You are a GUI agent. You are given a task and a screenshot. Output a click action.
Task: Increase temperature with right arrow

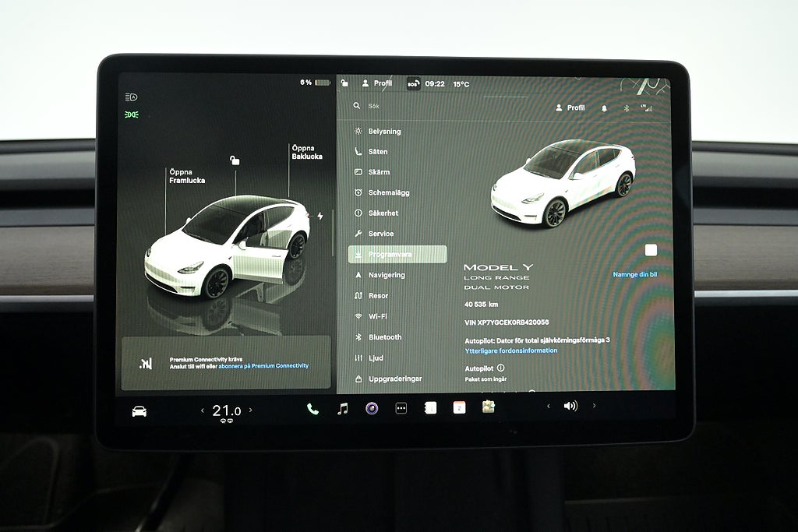(x=250, y=410)
